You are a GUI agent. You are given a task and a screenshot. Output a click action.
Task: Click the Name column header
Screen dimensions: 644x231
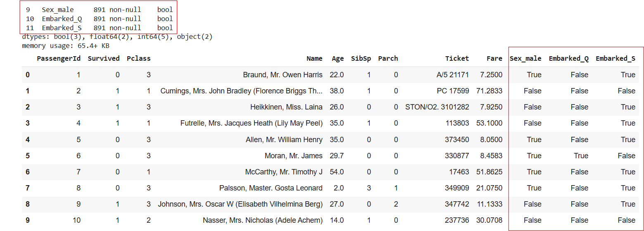314,59
